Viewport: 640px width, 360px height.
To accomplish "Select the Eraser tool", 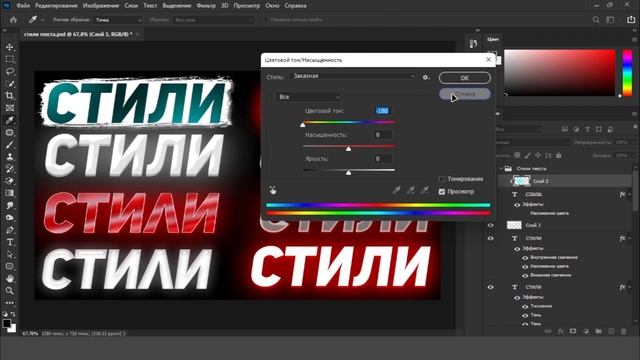I will (9, 181).
